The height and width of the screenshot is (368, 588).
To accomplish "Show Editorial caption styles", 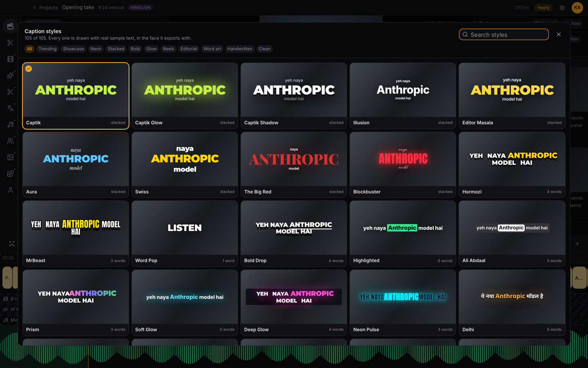I will tap(189, 49).
